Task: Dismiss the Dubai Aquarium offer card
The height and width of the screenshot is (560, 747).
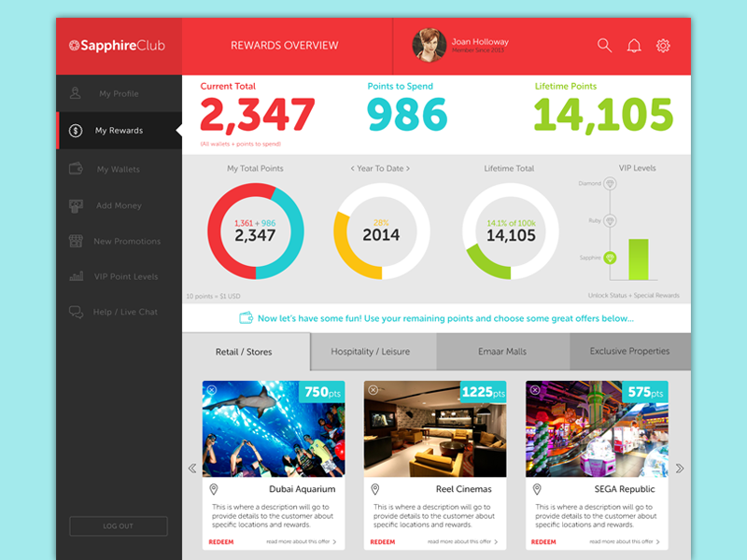Action: (212, 390)
